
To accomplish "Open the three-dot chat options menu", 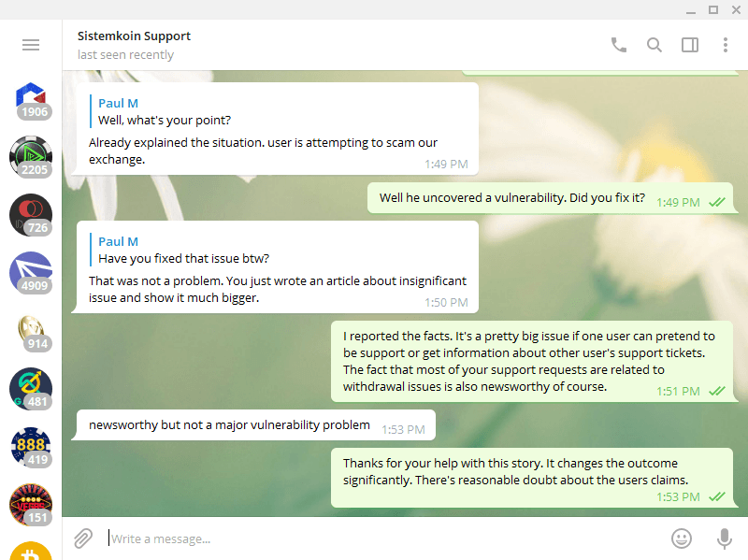I will click(726, 45).
